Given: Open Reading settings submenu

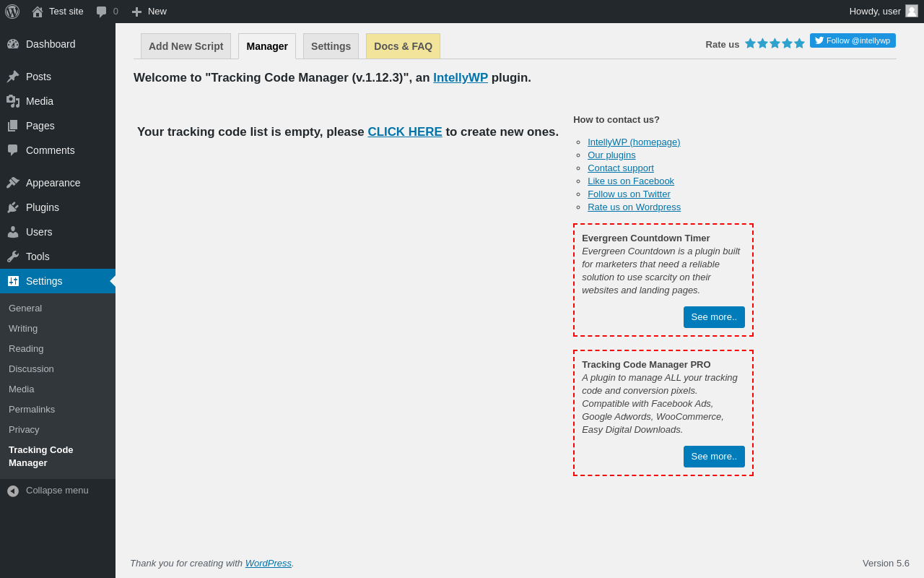Looking at the screenshot, I should tap(26, 349).
